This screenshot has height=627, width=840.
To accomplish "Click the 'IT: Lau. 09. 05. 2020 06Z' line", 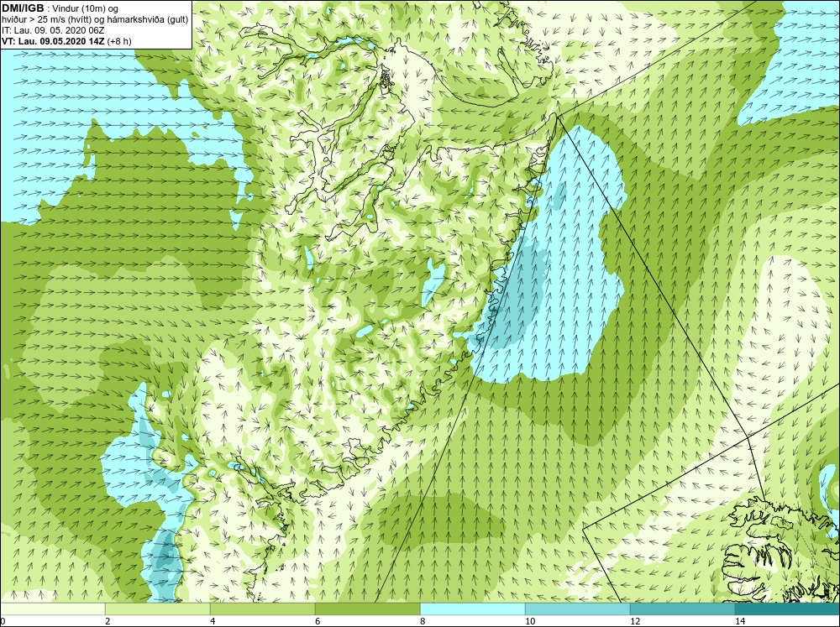I will pyautogui.click(x=53, y=30).
